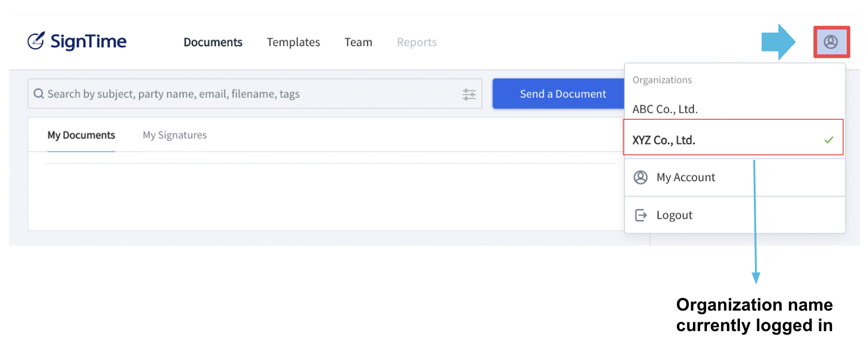Click the My Account person icon
868x345 pixels.
(x=641, y=177)
